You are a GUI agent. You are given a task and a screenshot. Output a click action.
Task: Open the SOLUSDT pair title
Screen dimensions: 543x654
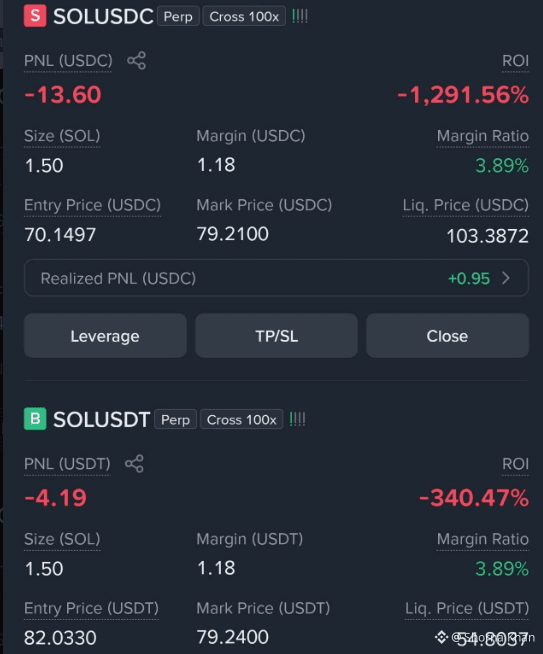[x=101, y=420]
